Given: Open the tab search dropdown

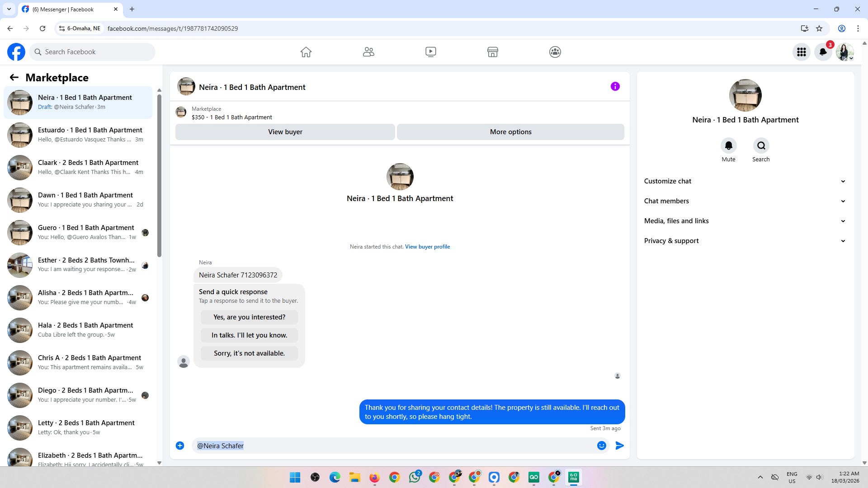Looking at the screenshot, I should pos(9,9).
